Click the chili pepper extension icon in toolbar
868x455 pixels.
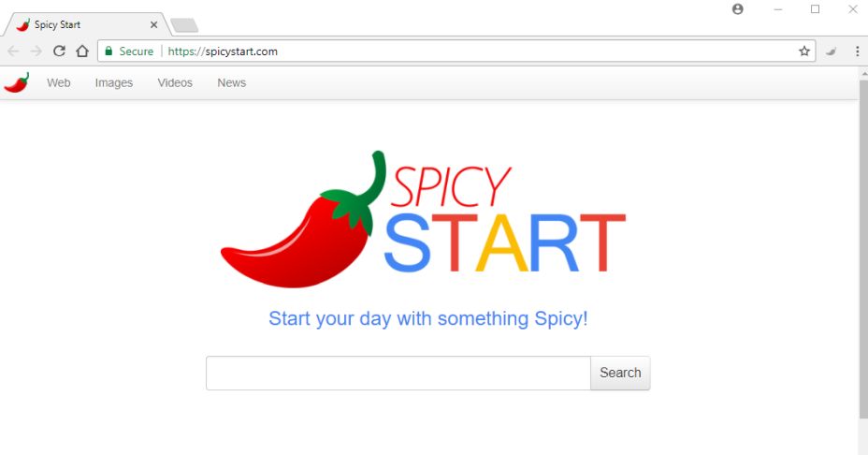point(831,51)
